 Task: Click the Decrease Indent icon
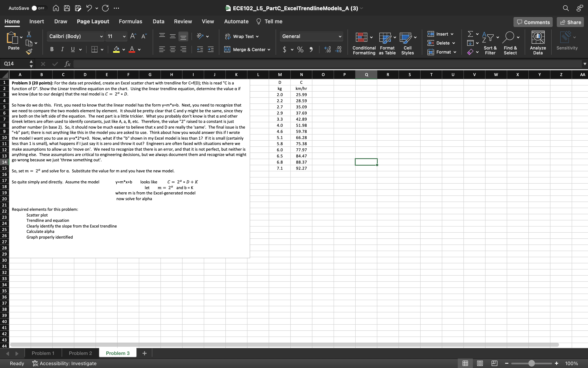pyautogui.click(x=200, y=49)
